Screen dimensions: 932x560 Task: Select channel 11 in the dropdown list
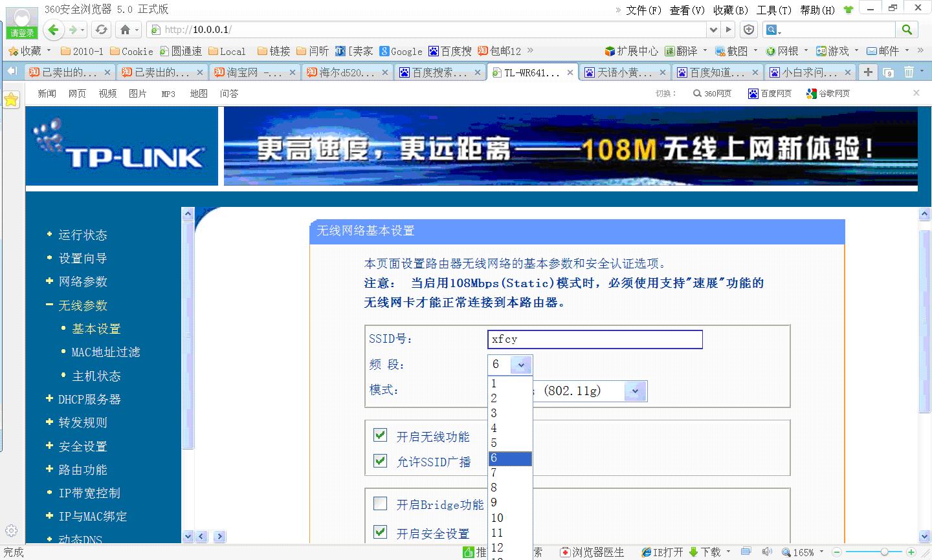coord(510,532)
